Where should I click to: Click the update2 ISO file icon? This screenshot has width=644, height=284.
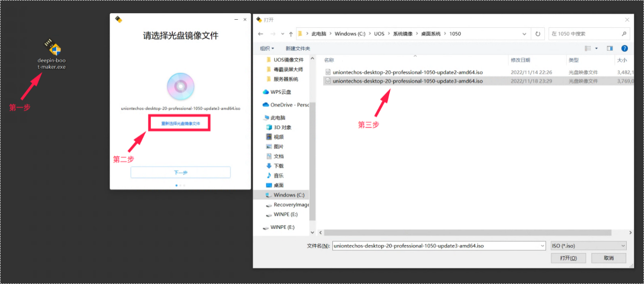click(x=328, y=72)
